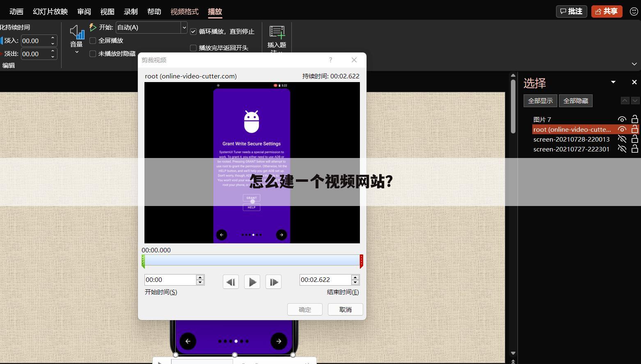This screenshot has width=641, height=364.
Task: Click the next frame icon in trim dialog
Action: pos(273,282)
